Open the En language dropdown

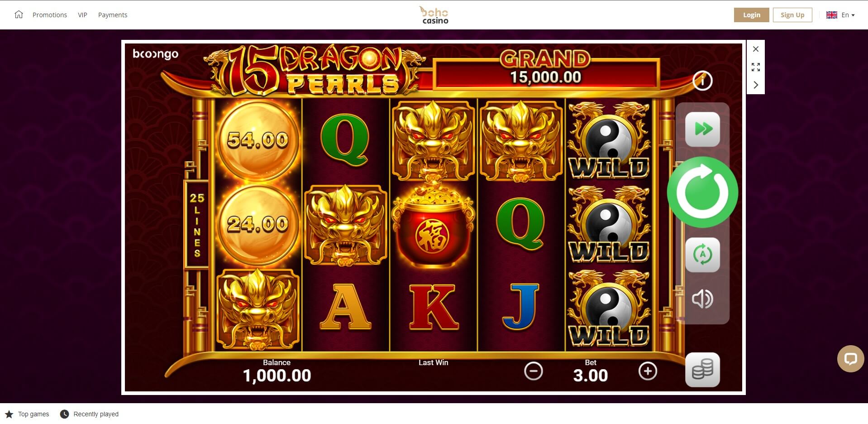pyautogui.click(x=840, y=15)
